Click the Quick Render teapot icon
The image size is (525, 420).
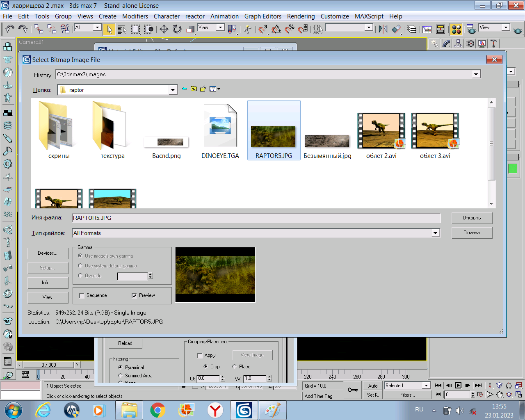pos(518,30)
